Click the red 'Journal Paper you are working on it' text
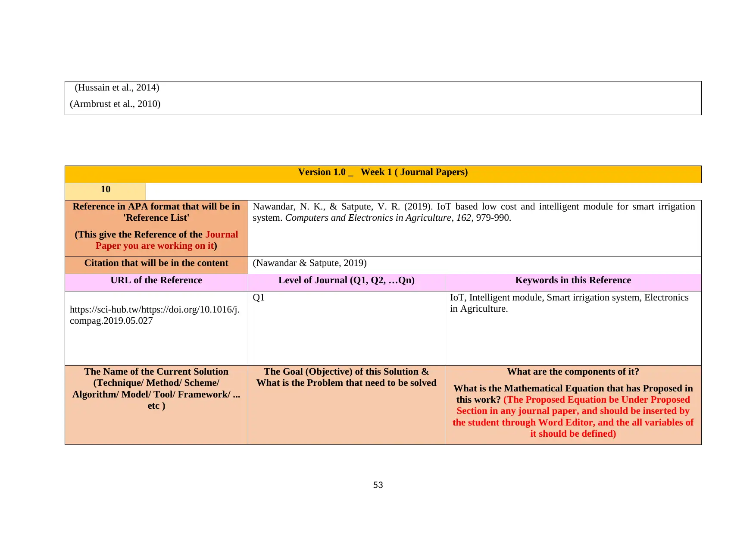 point(166,240)
